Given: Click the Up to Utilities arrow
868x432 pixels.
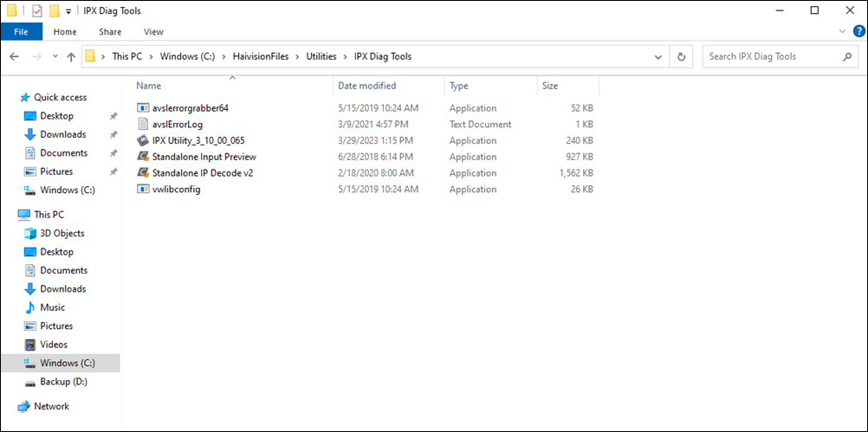Looking at the screenshot, I should click(x=71, y=57).
